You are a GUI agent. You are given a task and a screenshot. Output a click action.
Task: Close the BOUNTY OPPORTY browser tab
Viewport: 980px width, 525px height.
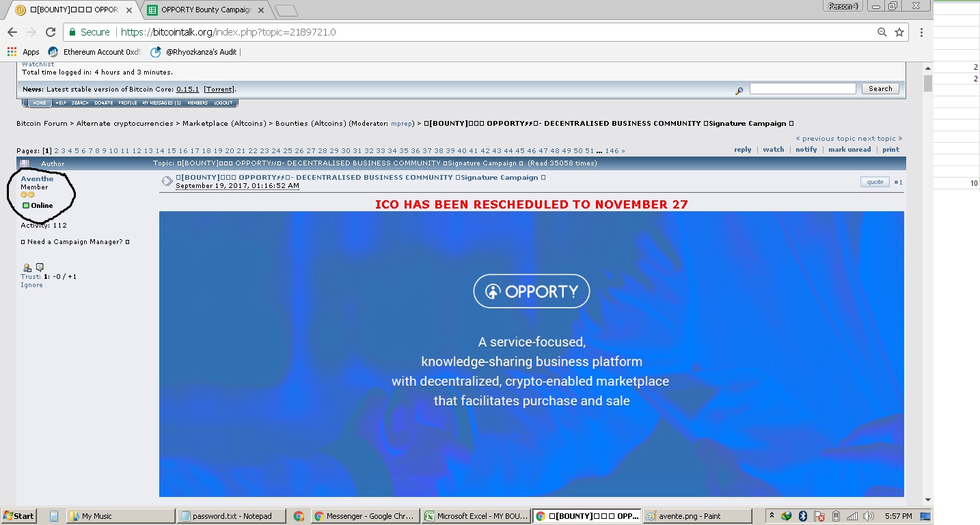tap(129, 10)
